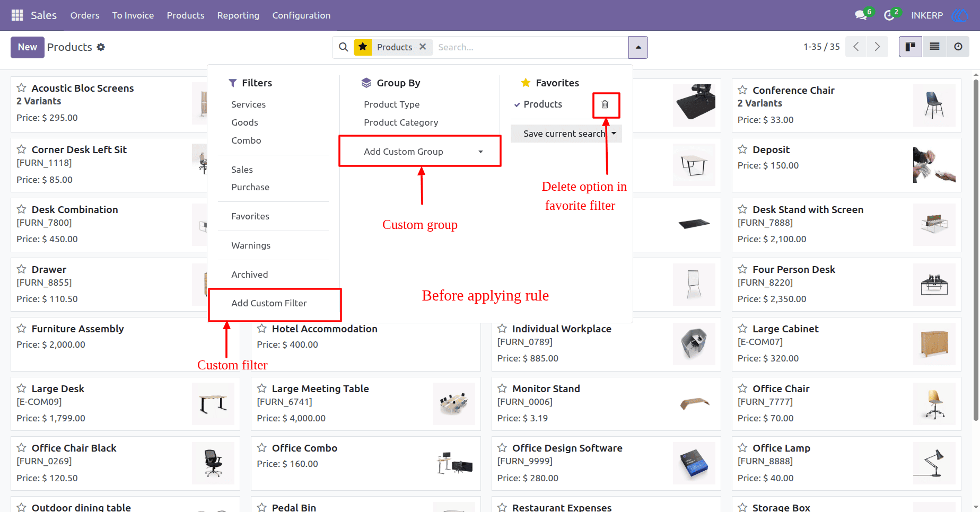Open the Reporting menu
The image size is (980, 512).
238,15
